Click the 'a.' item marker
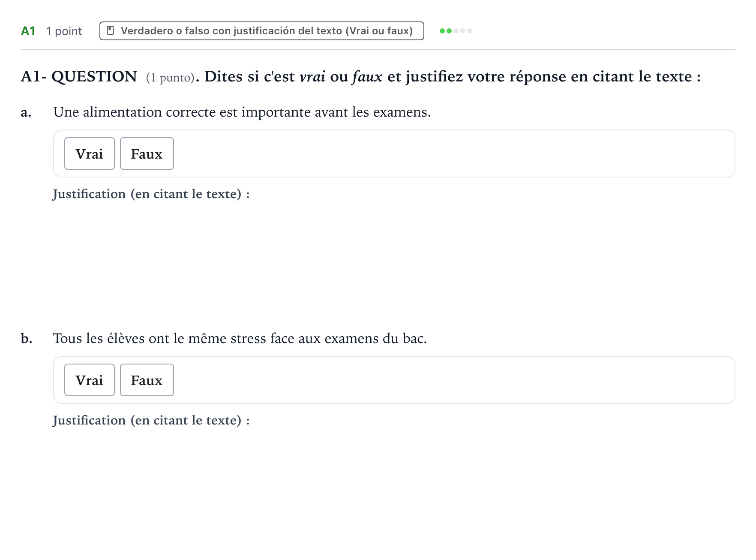This screenshot has height=560, width=756. pos(26,112)
